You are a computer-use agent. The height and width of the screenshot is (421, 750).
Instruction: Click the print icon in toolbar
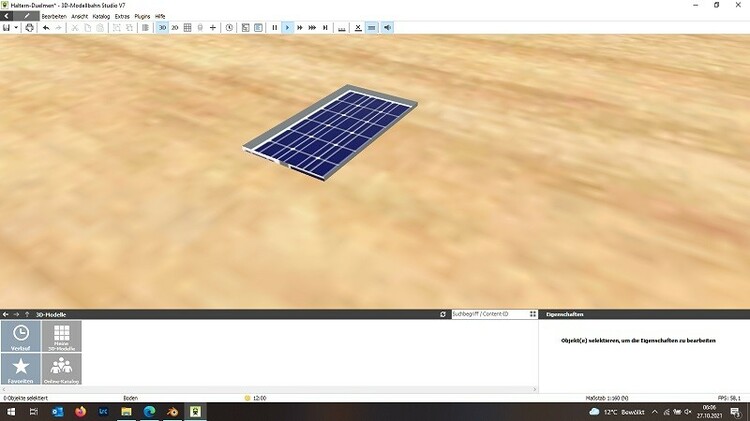click(x=30, y=28)
